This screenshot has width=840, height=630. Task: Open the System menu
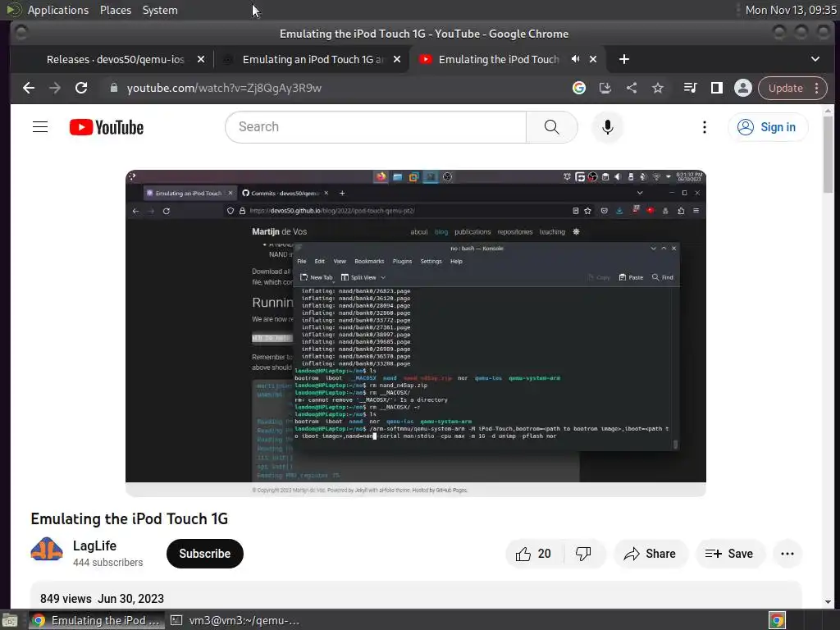click(160, 10)
